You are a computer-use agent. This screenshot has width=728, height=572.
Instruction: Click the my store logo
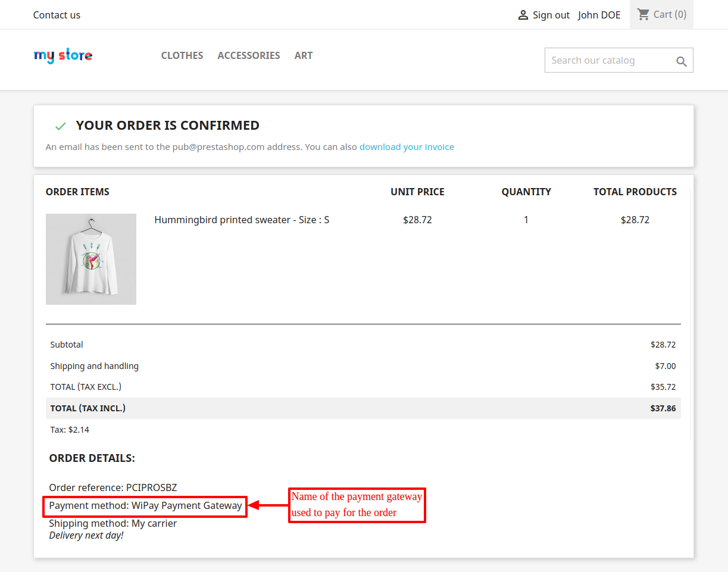tap(63, 55)
